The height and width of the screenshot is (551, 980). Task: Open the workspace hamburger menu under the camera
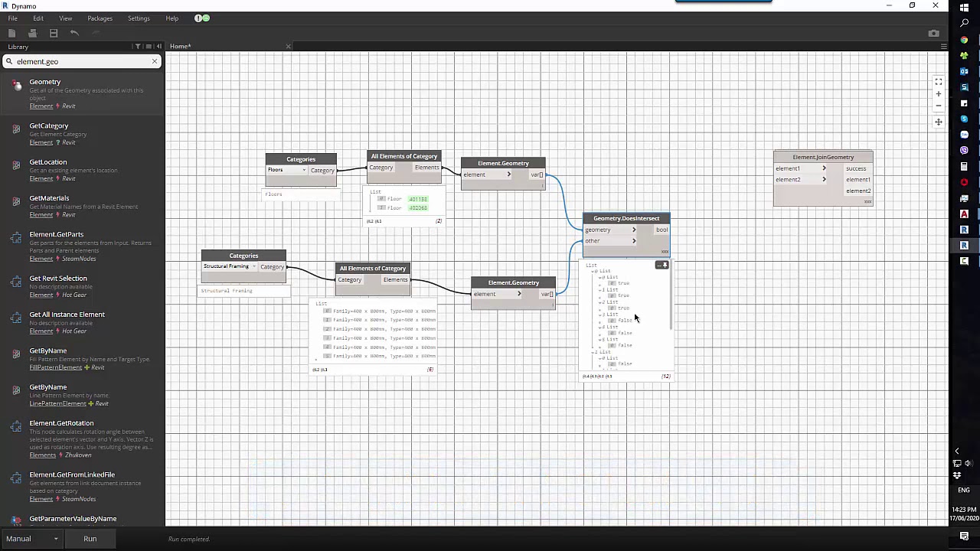[943, 47]
